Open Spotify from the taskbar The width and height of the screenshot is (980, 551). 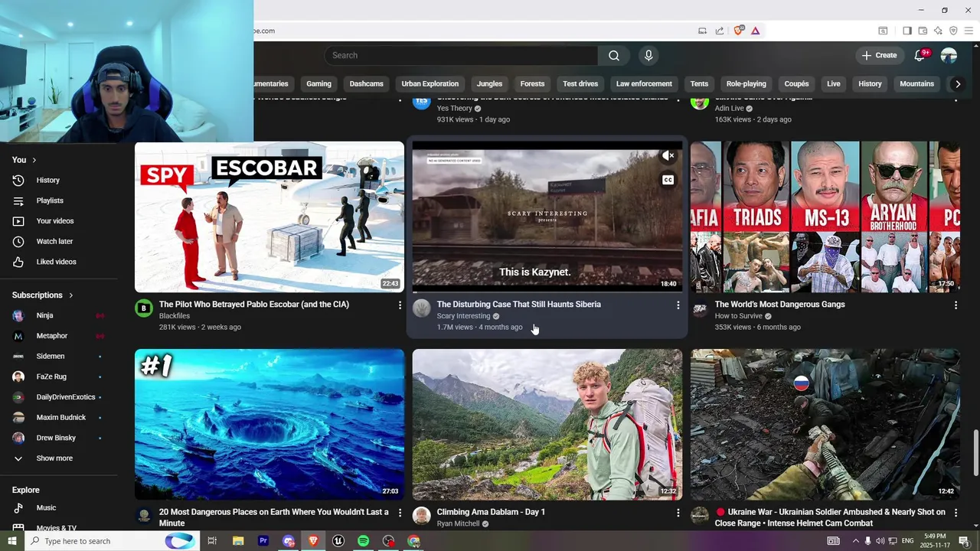364,541
